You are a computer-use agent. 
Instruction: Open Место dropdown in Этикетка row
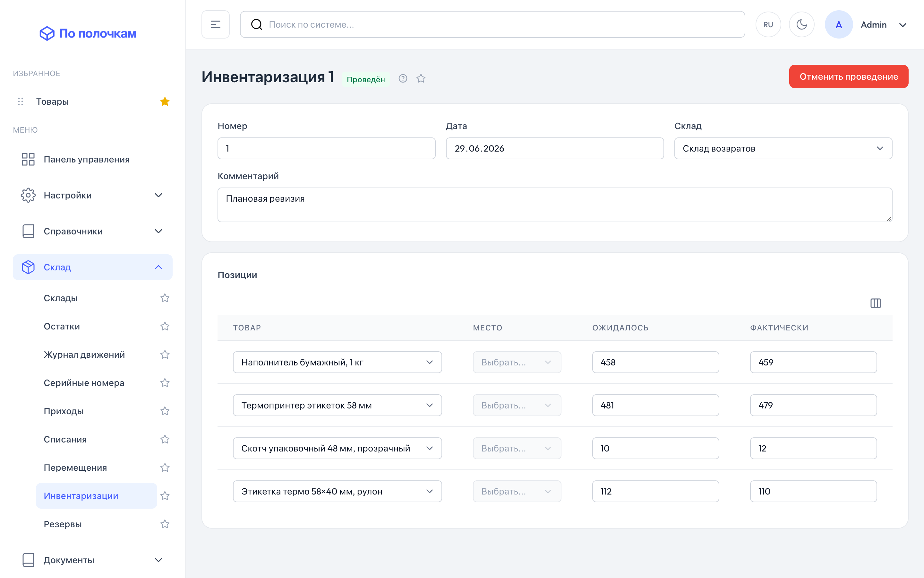[517, 491]
